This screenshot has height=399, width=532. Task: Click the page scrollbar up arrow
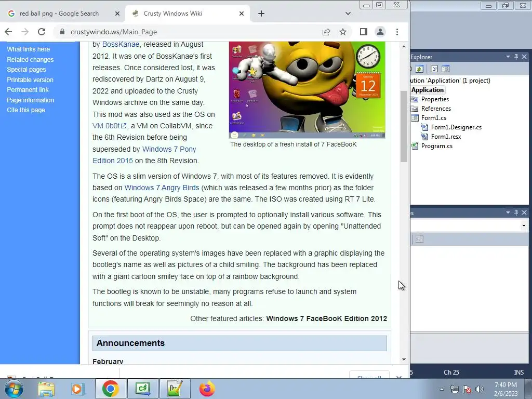[404, 46]
